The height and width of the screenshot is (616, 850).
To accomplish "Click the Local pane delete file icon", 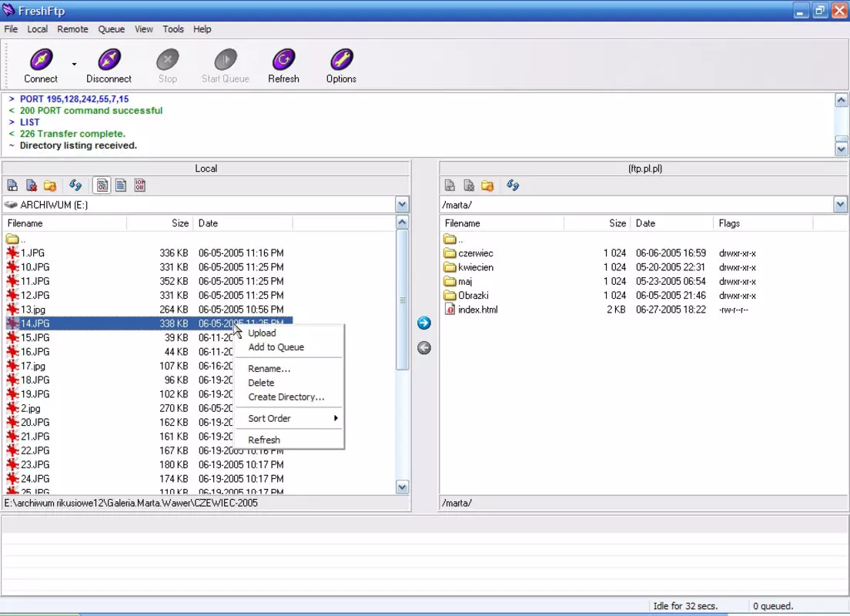I will pyautogui.click(x=32, y=186).
